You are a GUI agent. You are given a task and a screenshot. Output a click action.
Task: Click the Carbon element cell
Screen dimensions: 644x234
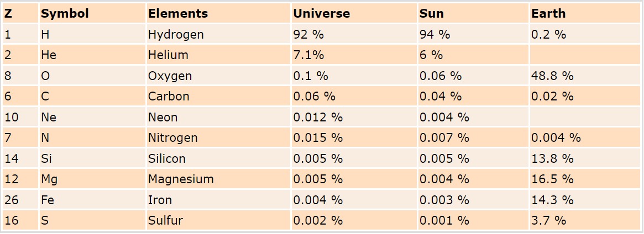tap(169, 97)
